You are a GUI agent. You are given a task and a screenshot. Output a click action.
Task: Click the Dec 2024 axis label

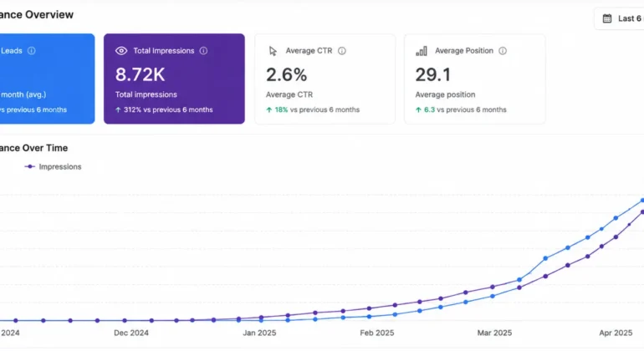131,333
